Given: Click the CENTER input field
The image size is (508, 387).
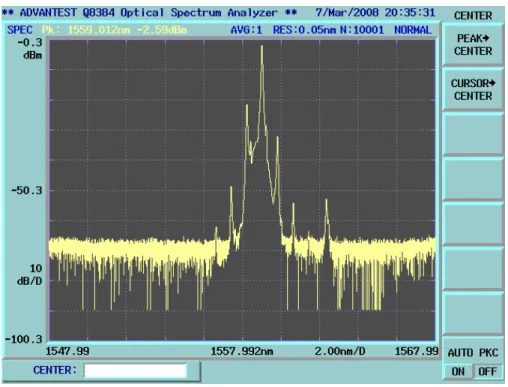Looking at the screenshot, I should [135, 371].
